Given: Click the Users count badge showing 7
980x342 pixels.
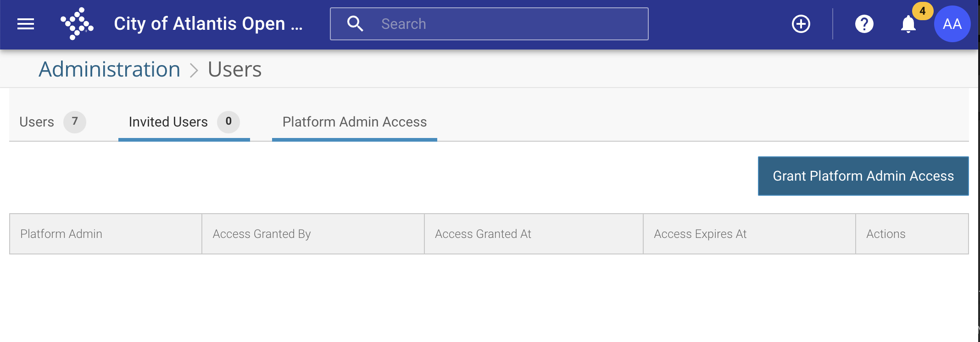Looking at the screenshot, I should point(75,122).
